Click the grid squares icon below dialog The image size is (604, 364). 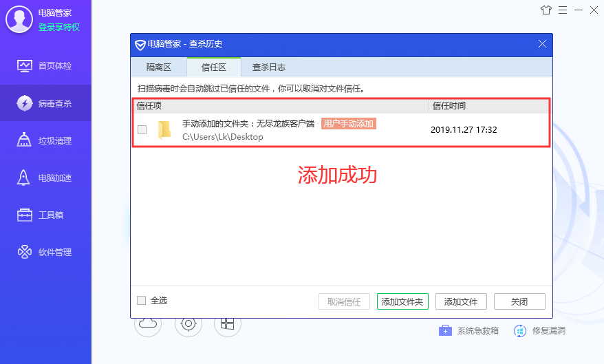(228, 323)
